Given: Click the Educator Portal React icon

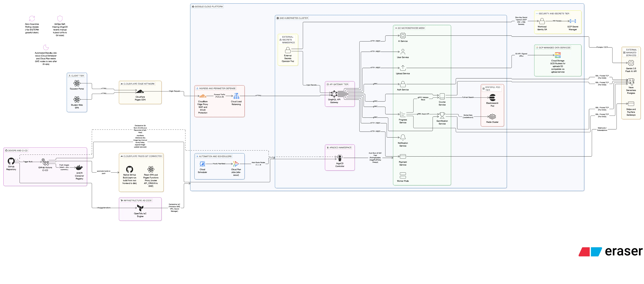Looking at the screenshot, I should pos(77,83).
